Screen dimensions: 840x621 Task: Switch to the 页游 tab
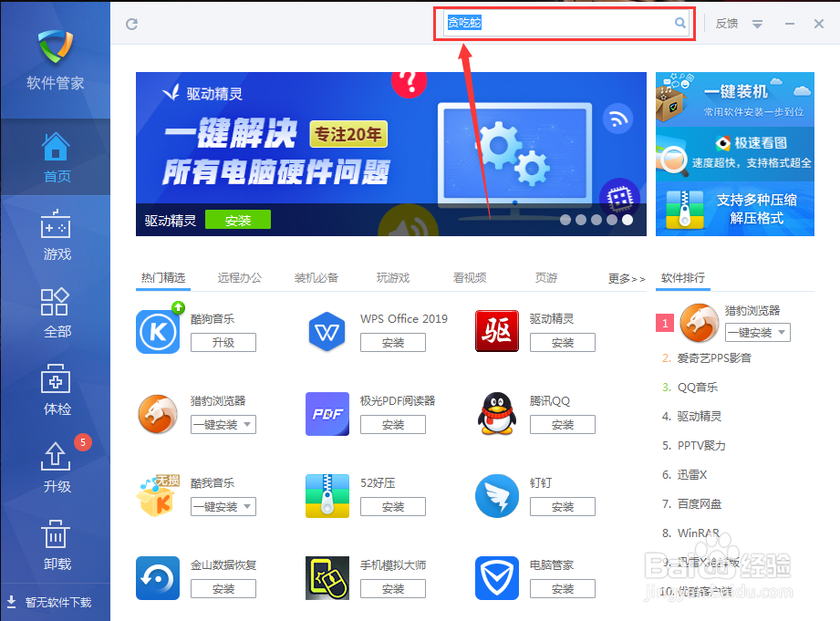546,277
